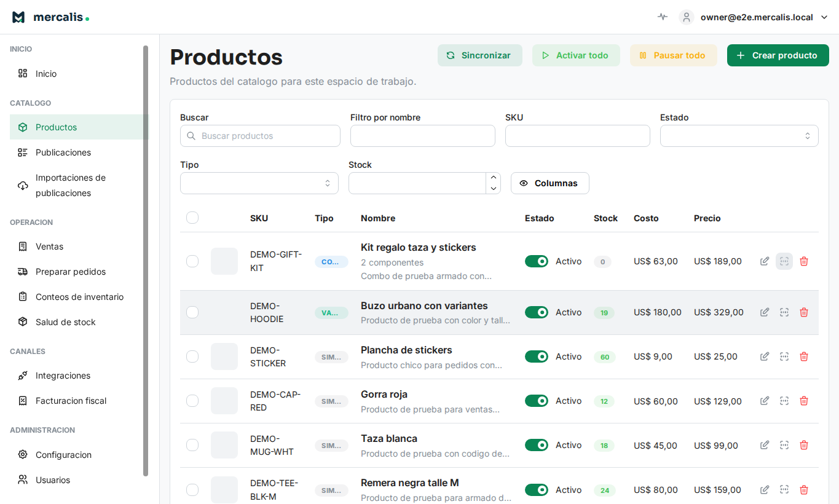The width and height of the screenshot is (839, 504).
Task: Select the DEMO-TEE-BLK-M row checkbox
Action: [192, 490]
